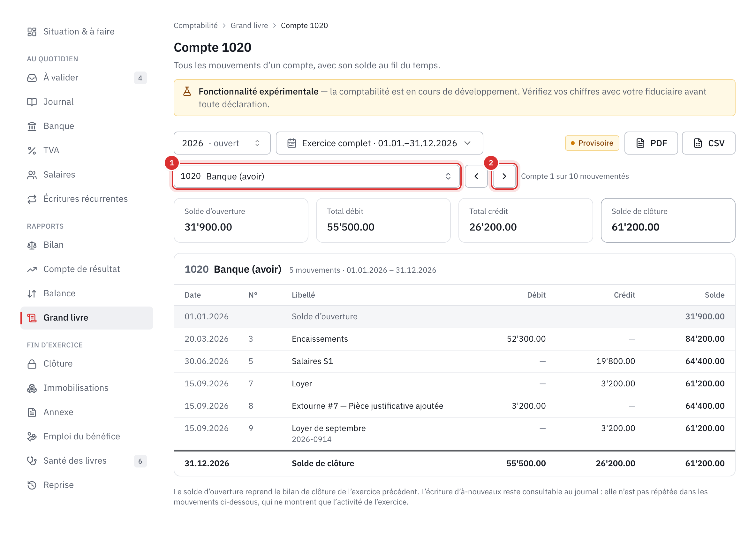756x539 pixels.
Task: Click the Banque building icon
Action: [32, 126]
